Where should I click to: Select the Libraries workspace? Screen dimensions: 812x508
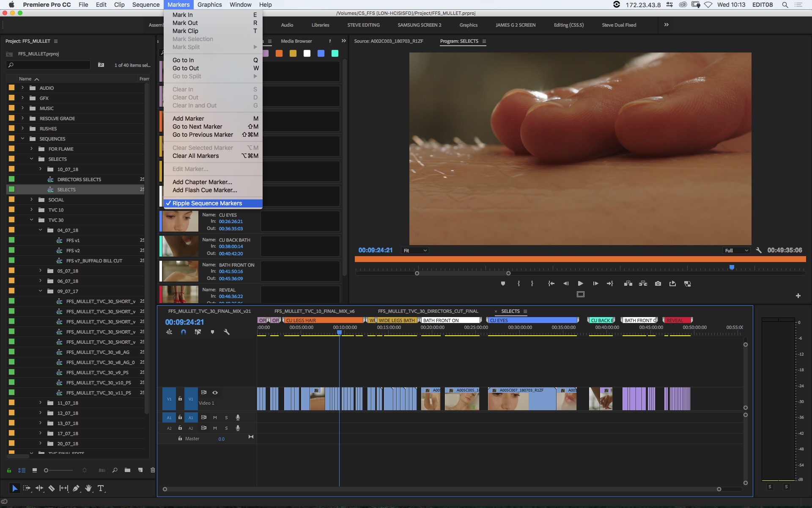point(320,25)
